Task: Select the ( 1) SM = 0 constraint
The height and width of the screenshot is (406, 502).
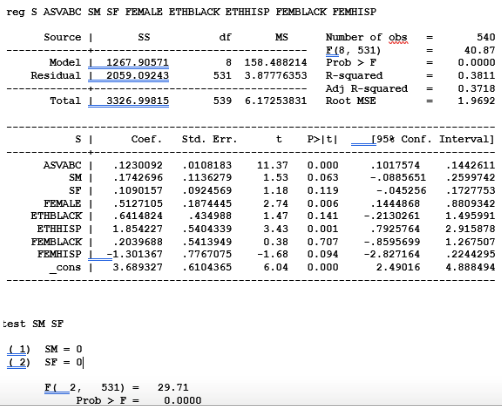Action: 45,349
